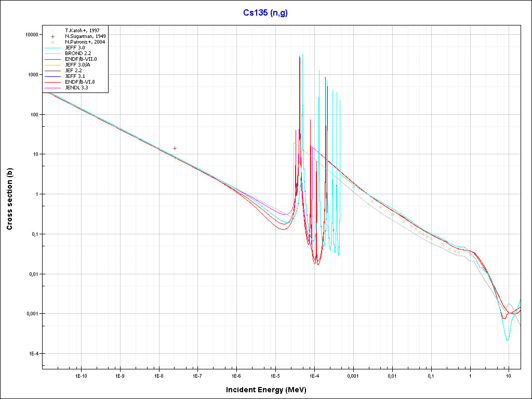The width and height of the screenshot is (532, 399).
Task: Pick the gray BROND 2.2 legend line
Action: coord(53,54)
